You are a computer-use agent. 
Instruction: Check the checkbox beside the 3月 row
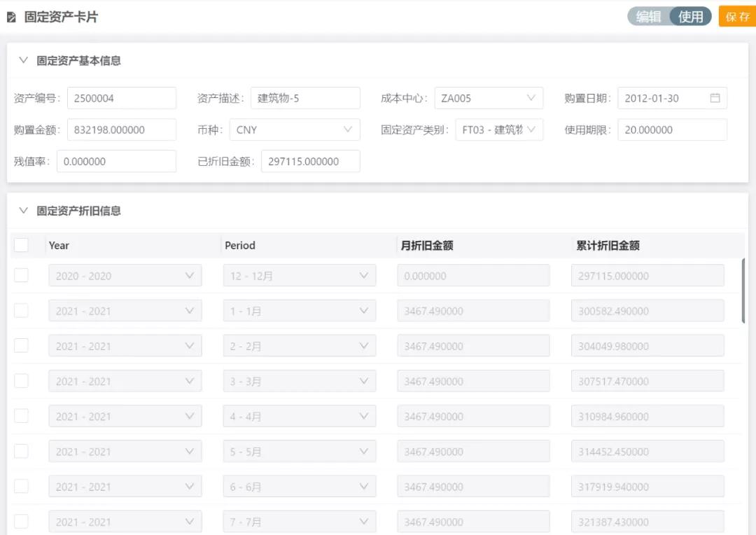[x=21, y=380]
